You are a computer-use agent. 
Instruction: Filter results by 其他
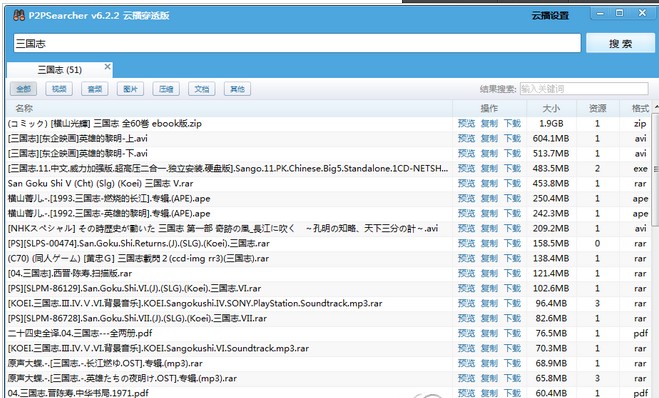click(x=237, y=89)
